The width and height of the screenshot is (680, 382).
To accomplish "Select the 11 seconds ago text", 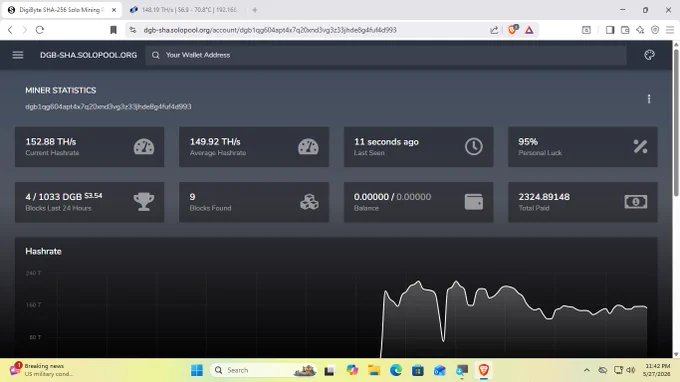I will tap(386, 142).
